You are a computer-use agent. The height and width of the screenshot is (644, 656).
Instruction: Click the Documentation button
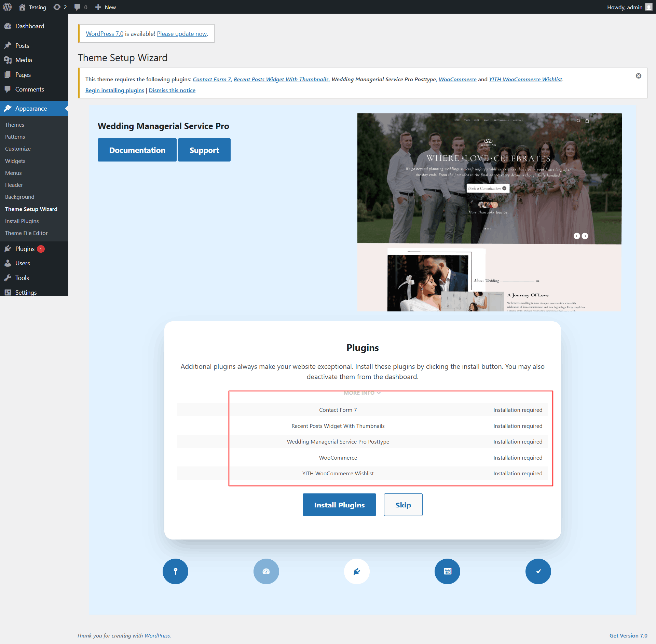pyautogui.click(x=137, y=150)
